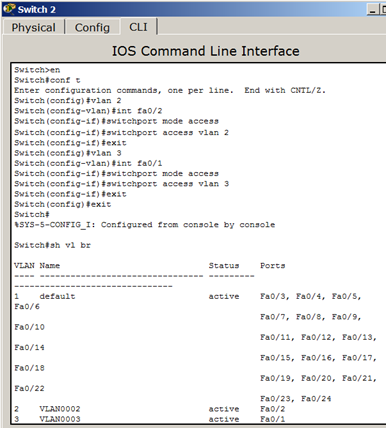The height and width of the screenshot is (428, 386).
Task: Minimize the Switch 2 window
Action: point(373,10)
